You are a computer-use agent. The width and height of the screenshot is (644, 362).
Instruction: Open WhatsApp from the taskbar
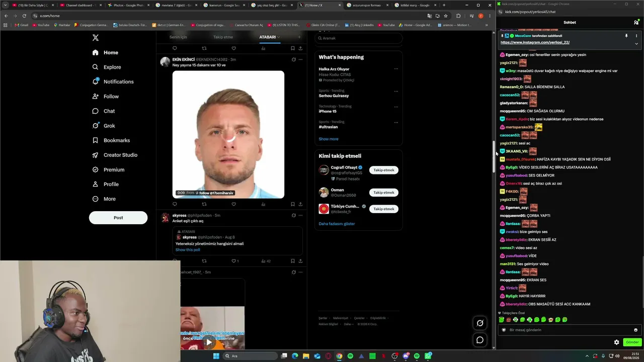click(x=428, y=356)
